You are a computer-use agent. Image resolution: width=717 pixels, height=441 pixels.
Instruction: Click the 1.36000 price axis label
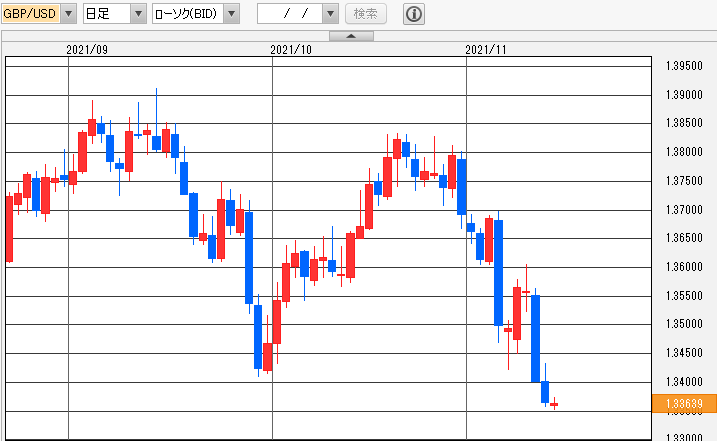coord(684,267)
